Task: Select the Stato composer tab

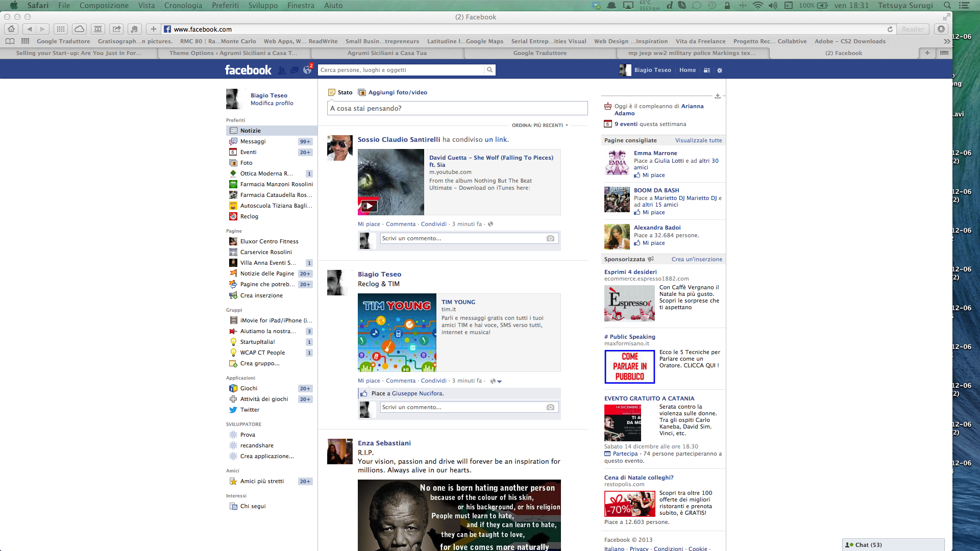Action: tap(340, 92)
